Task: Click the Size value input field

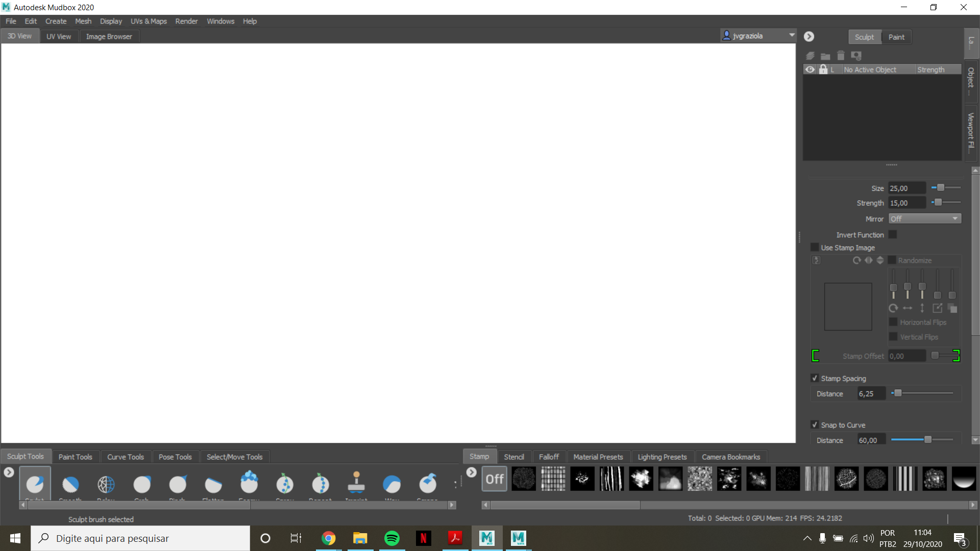Action: click(906, 188)
